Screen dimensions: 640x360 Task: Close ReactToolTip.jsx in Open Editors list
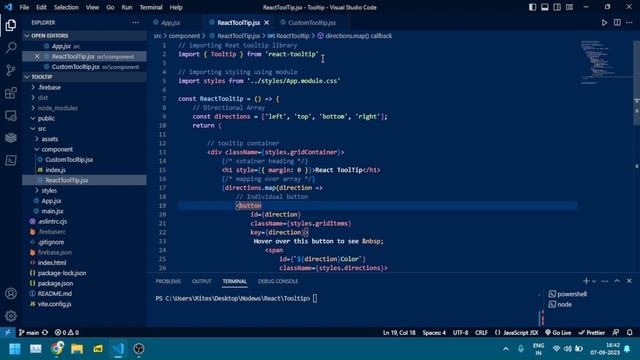[37, 56]
